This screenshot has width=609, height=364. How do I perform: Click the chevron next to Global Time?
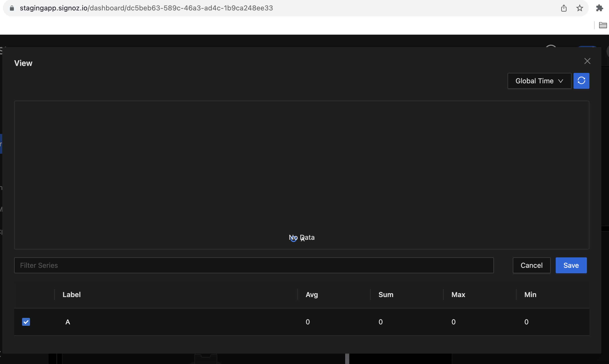pos(561,81)
